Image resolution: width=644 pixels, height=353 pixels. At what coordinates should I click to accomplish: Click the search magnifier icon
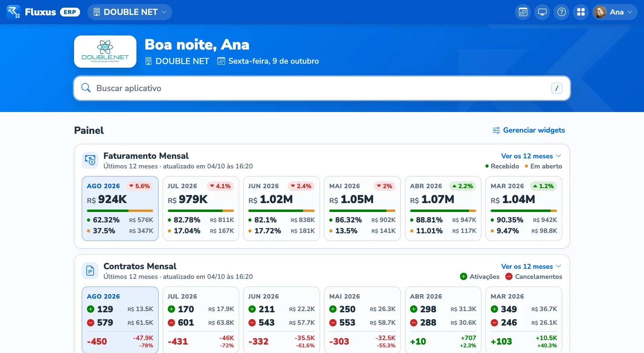point(86,88)
